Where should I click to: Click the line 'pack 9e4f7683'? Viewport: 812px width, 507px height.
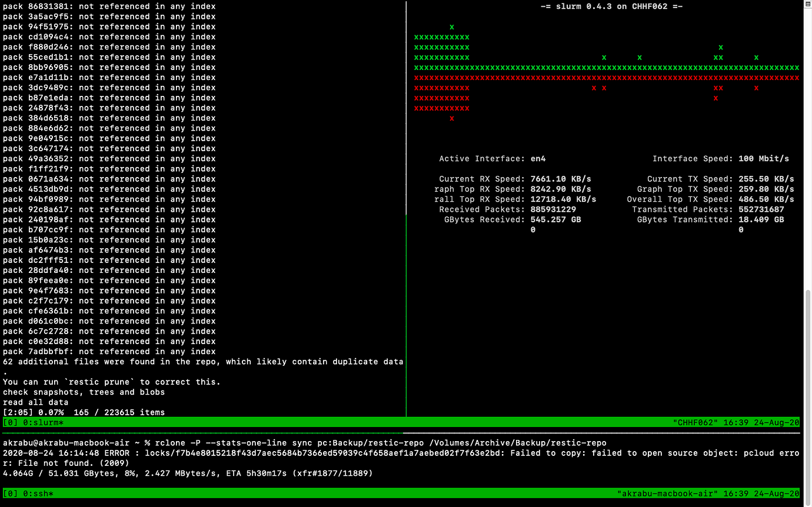(109, 291)
